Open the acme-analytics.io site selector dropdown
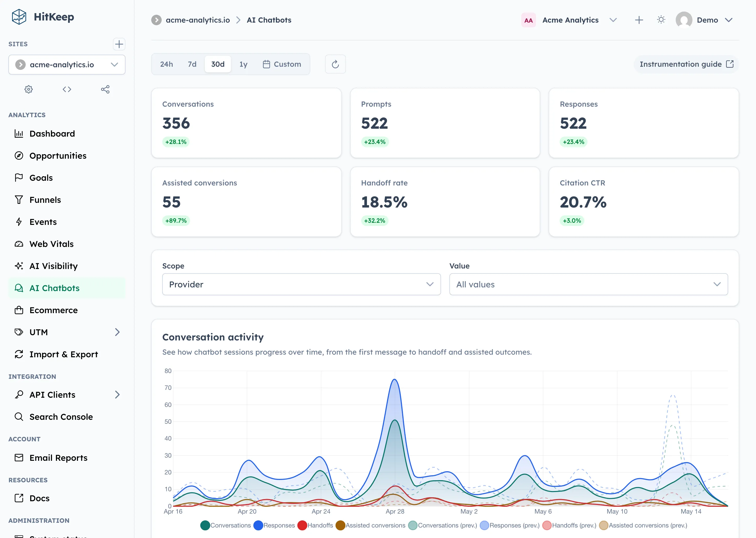756x538 pixels. click(67, 65)
